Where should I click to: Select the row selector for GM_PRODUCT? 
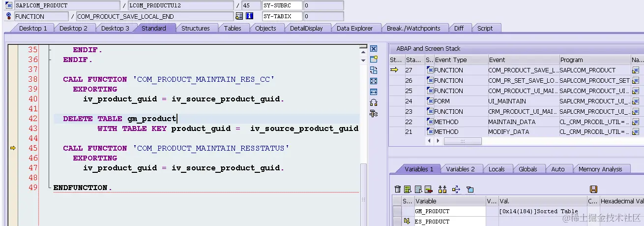click(x=397, y=211)
